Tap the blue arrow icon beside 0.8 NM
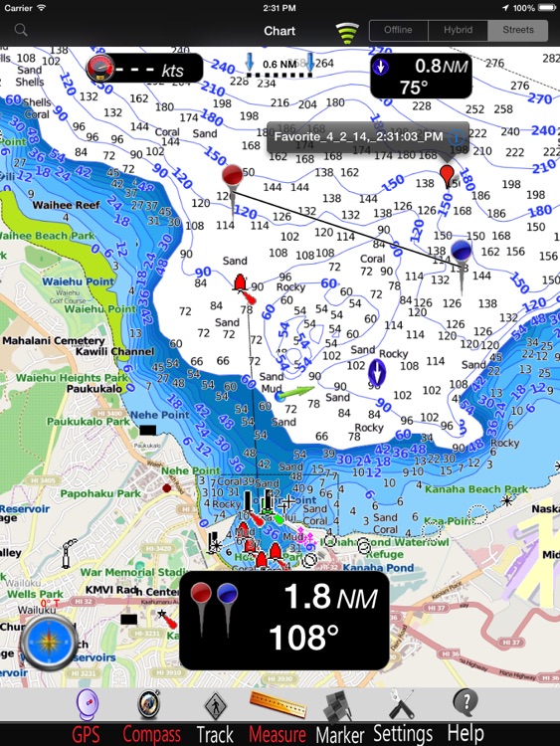This screenshot has width=560, height=746. 381,67
